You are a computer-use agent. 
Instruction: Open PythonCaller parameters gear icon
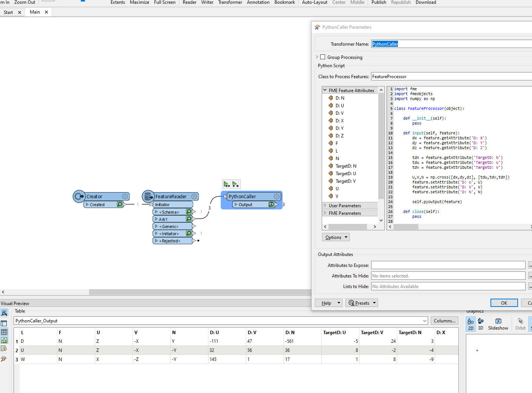[277, 197]
